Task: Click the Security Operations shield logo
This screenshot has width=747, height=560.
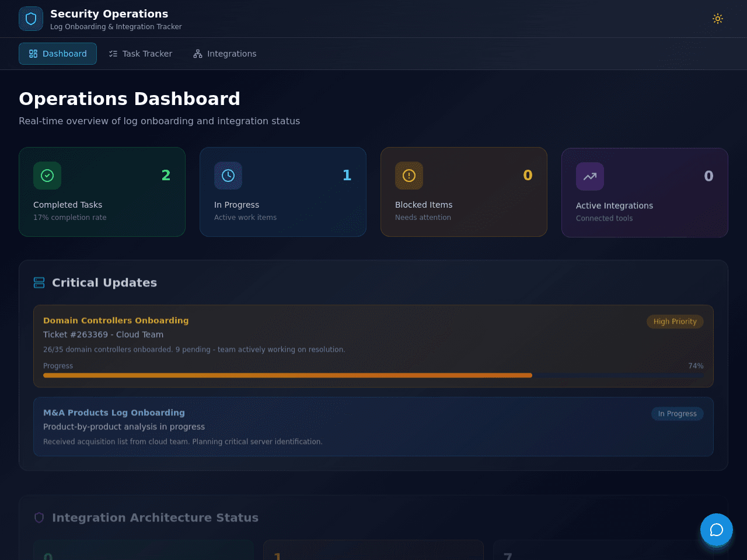Action: (31, 19)
